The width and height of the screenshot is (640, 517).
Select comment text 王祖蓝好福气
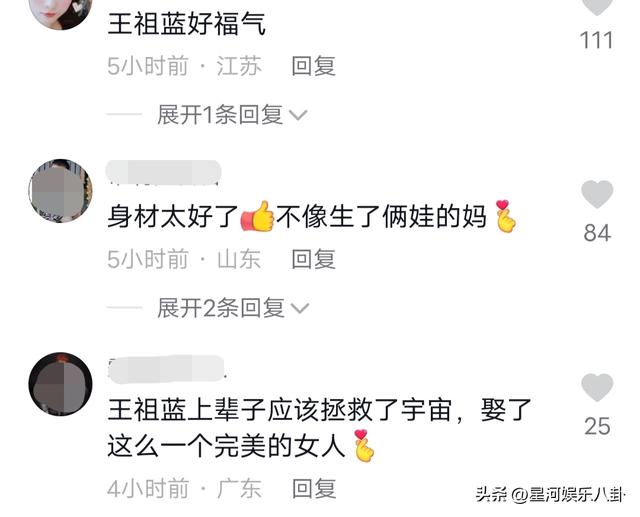(187, 24)
